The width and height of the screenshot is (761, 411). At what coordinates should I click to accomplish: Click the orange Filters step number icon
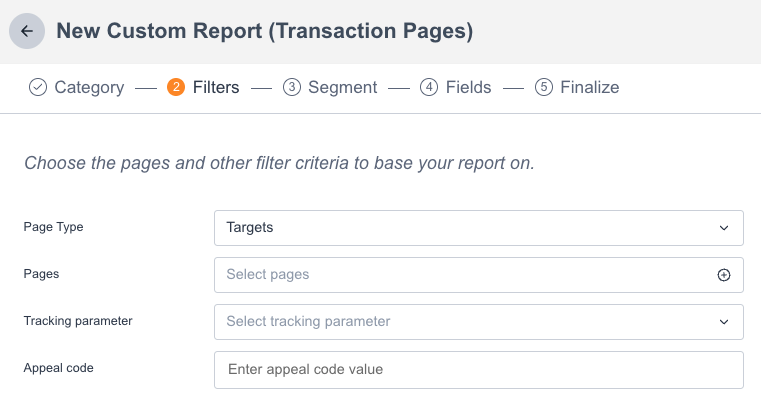176,87
